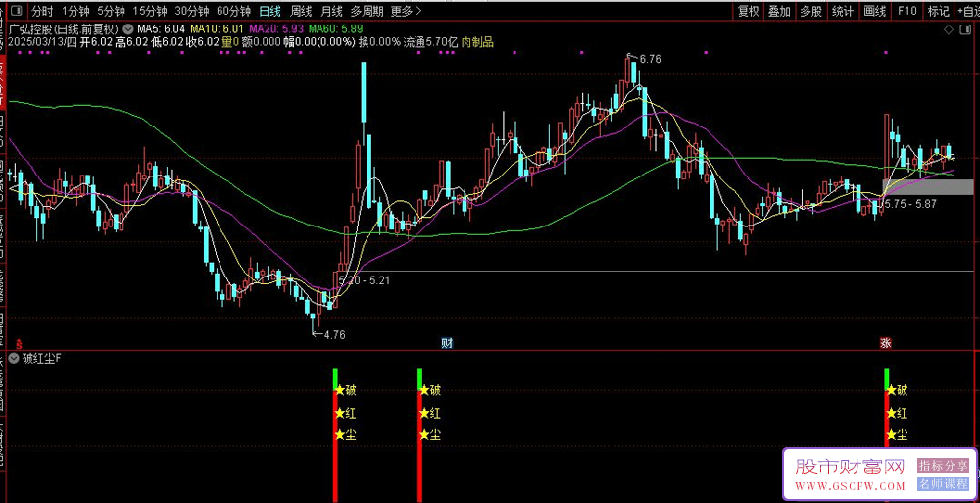980x503 pixels.
Task: Expand the 广弘控股 indicator dropdown arrow
Action: coord(128,28)
